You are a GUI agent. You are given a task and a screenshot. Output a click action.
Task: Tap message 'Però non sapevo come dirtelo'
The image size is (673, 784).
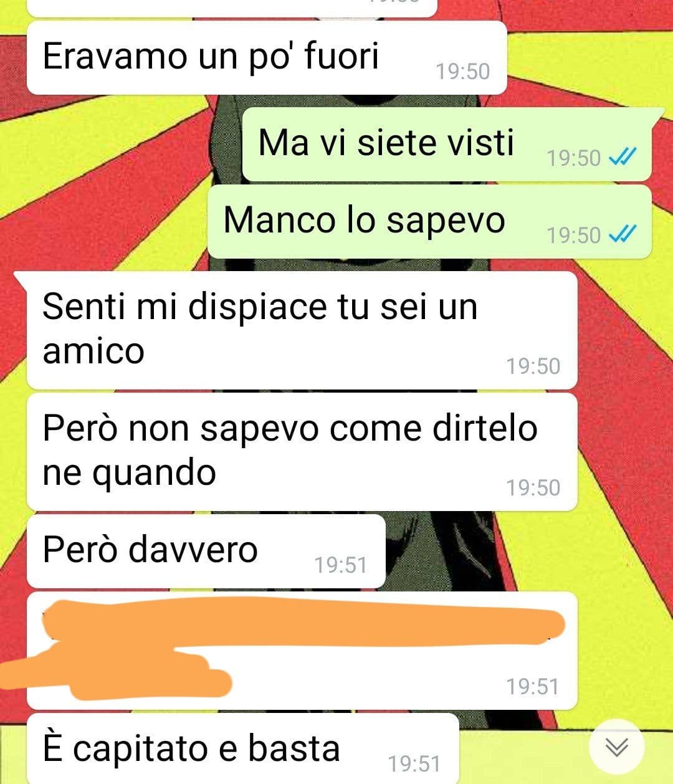302,451
